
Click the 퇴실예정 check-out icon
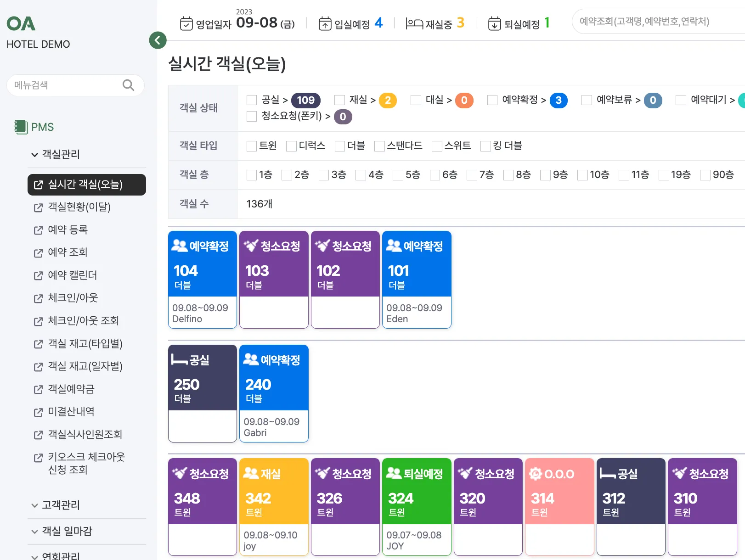coord(494,23)
